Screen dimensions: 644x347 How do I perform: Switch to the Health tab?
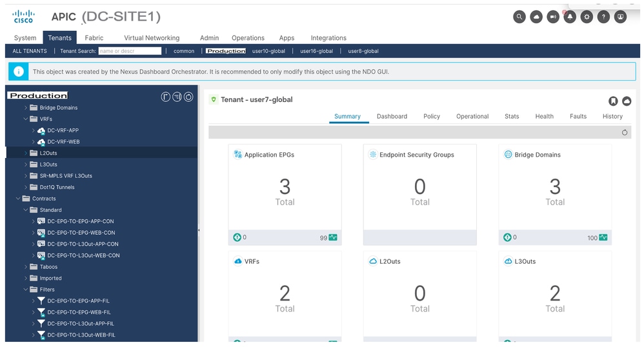[x=544, y=117]
